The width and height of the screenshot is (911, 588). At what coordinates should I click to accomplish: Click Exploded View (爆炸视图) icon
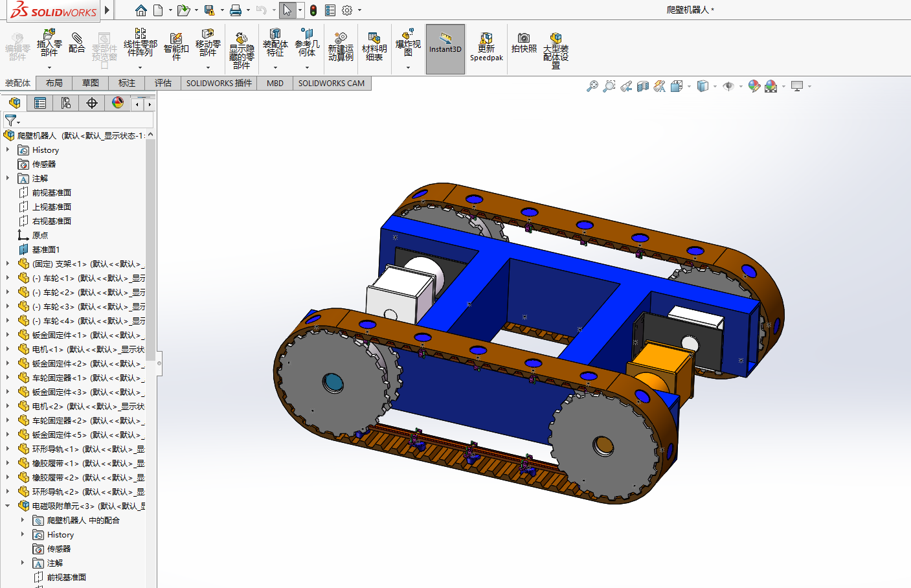click(x=408, y=43)
